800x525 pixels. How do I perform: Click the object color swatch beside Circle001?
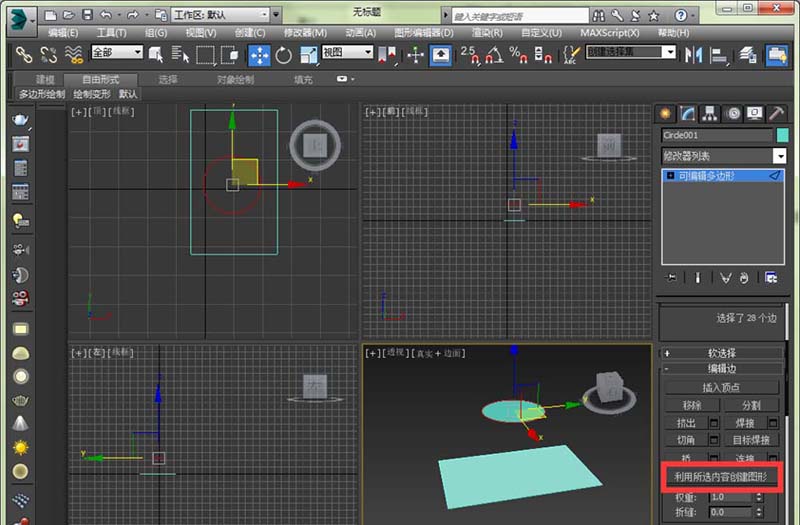coord(783,136)
